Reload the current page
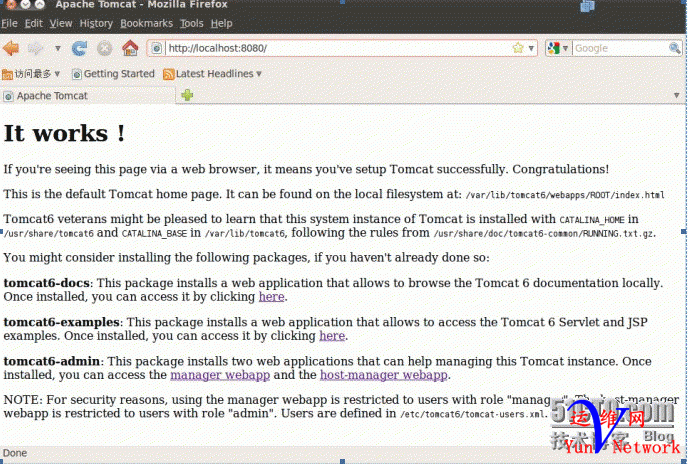The image size is (688, 464). [x=79, y=48]
